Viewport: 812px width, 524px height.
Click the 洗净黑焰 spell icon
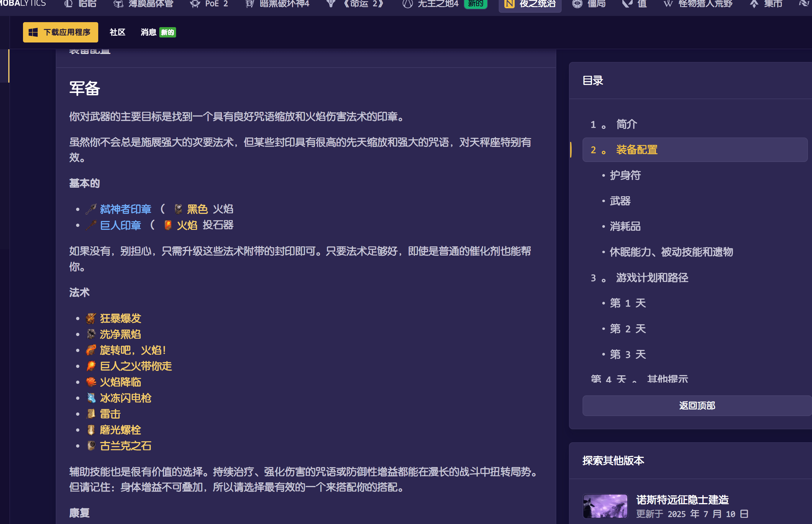click(91, 334)
